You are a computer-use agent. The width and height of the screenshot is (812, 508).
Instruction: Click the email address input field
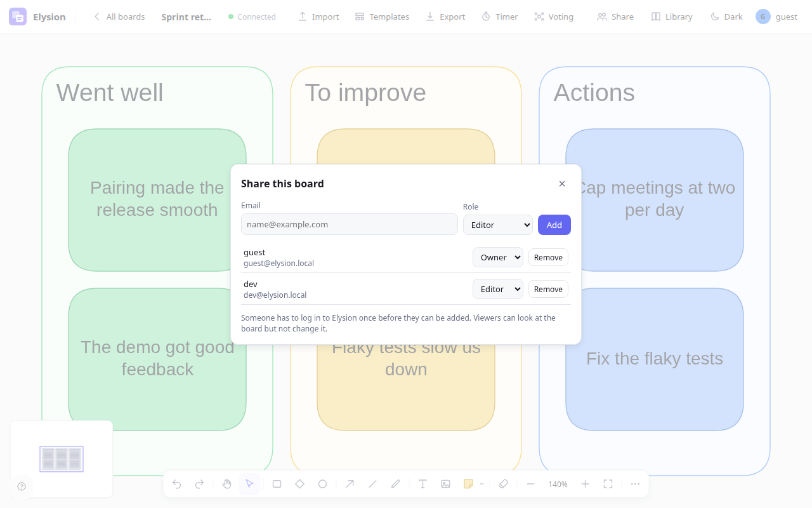(350, 224)
